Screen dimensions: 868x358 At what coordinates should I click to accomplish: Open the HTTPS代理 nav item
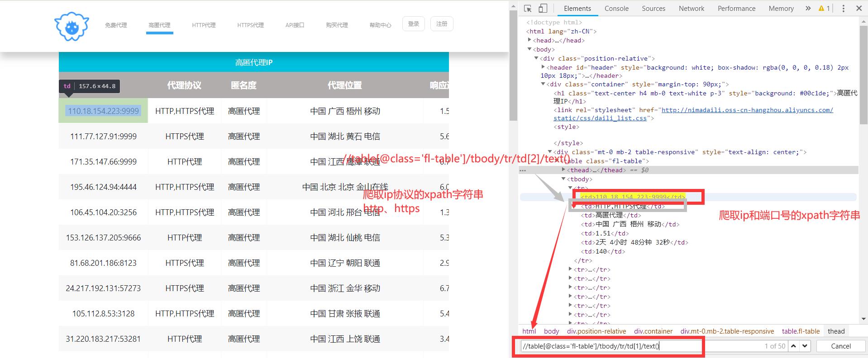coord(250,25)
